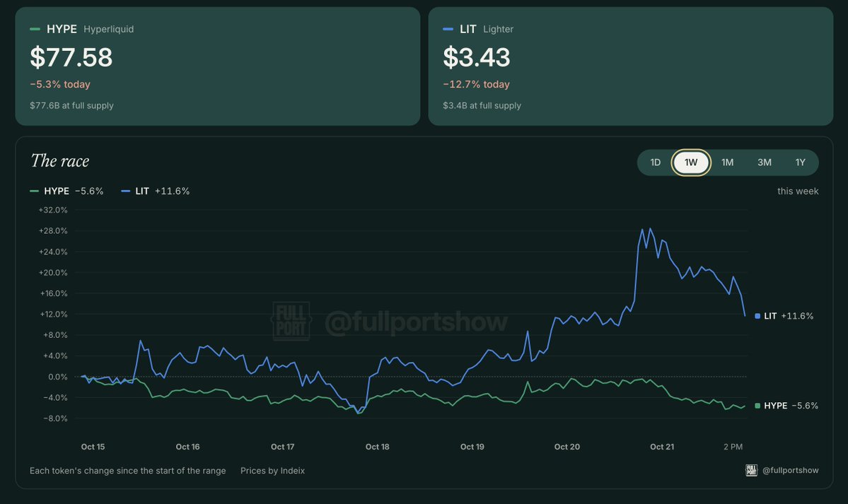Click "$77.6B at full supply" text

71,105
